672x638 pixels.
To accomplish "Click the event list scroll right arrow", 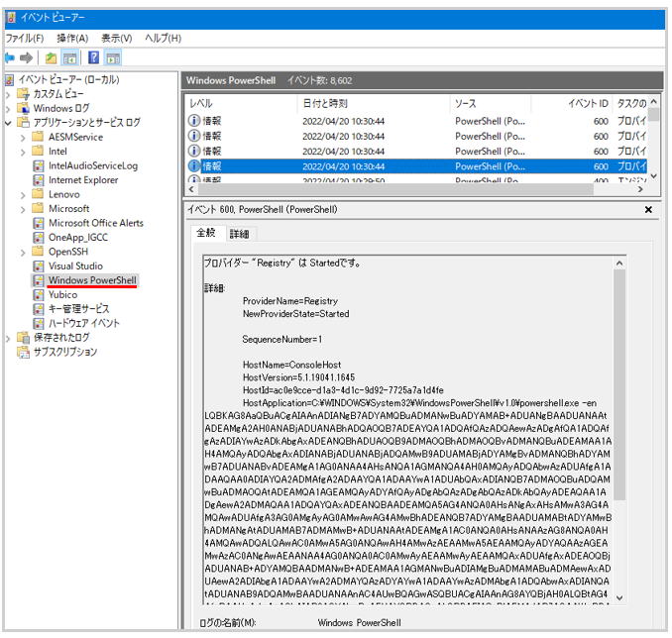I will tap(640, 189).
